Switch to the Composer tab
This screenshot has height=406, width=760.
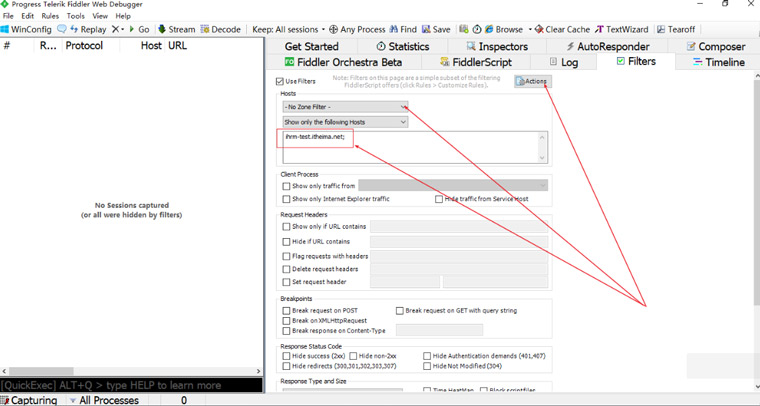715,47
